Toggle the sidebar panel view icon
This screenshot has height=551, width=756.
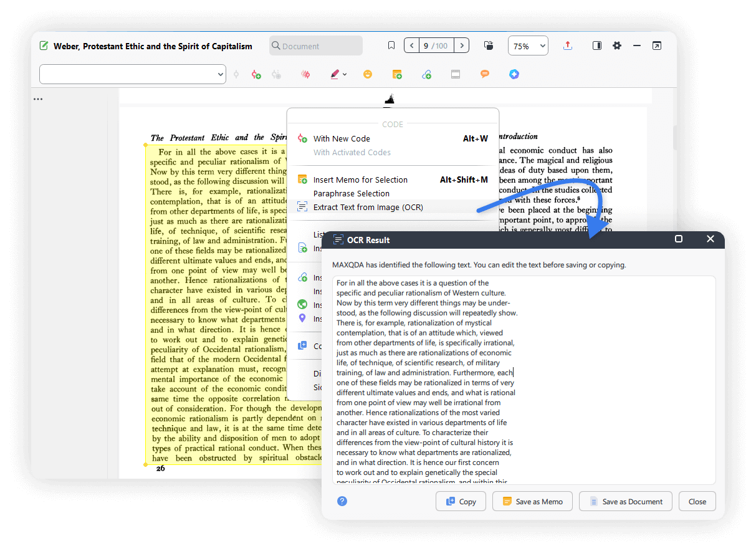coord(597,46)
